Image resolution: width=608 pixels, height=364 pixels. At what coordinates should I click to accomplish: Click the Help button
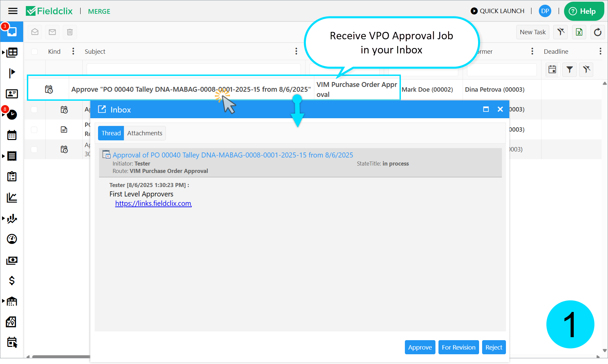tap(584, 11)
